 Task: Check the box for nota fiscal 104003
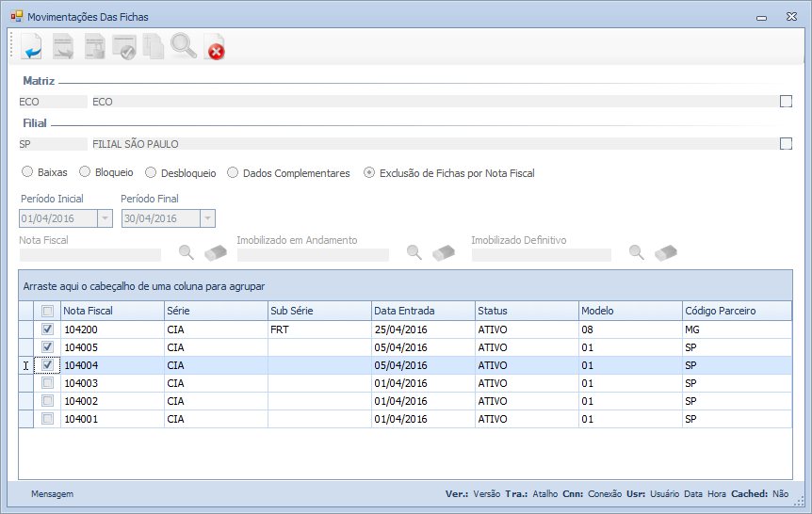tap(47, 383)
